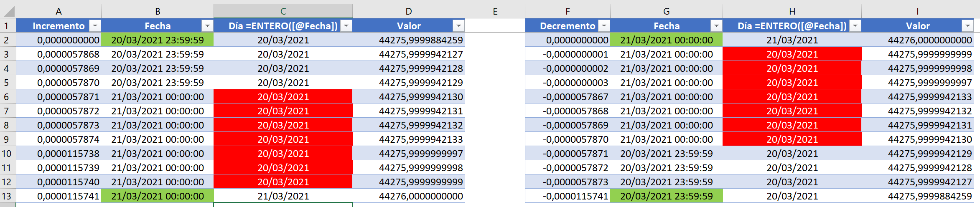Screen dimensions: 980x207
Task: Open the Valor filter dropdown in column I
Action: pyautogui.click(x=967, y=26)
